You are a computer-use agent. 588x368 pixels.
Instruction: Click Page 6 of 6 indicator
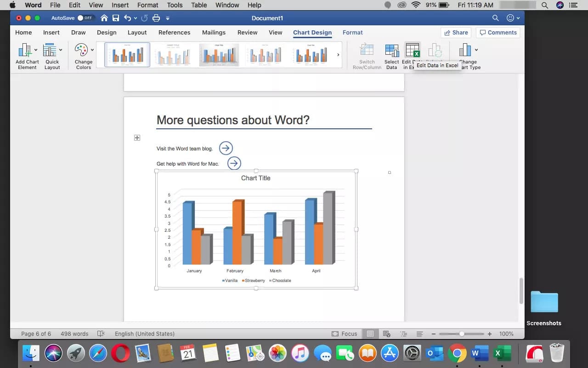coord(36,333)
